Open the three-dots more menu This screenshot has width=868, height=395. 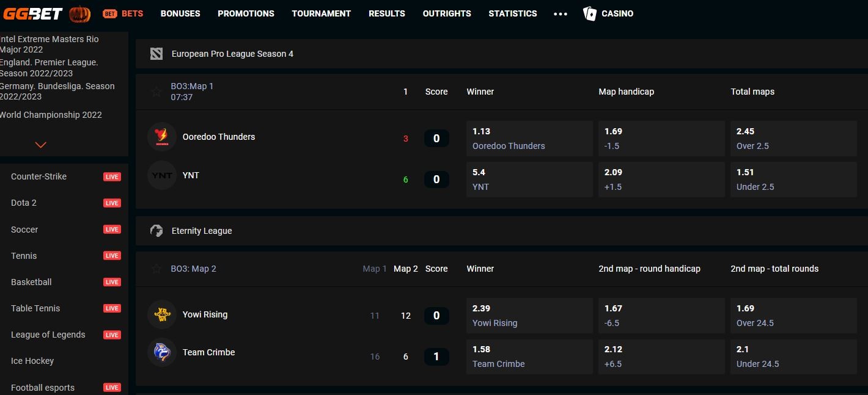tap(560, 13)
